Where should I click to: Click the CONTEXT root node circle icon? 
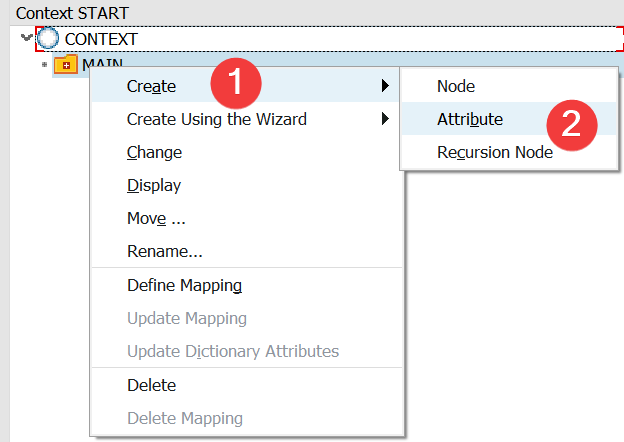coord(48,39)
